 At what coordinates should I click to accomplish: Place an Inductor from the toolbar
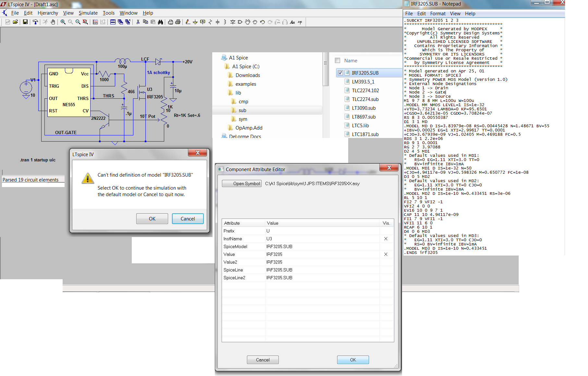pos(225,22)
